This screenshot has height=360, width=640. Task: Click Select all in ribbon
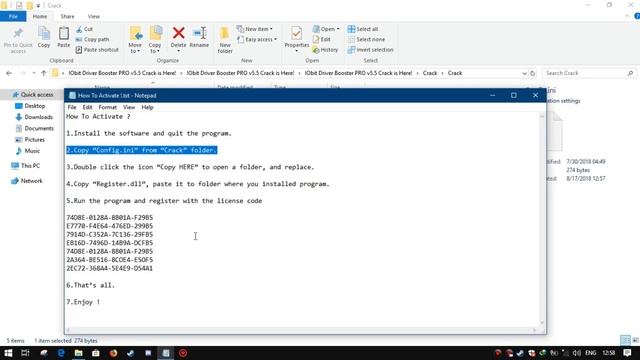pos(363,29)
